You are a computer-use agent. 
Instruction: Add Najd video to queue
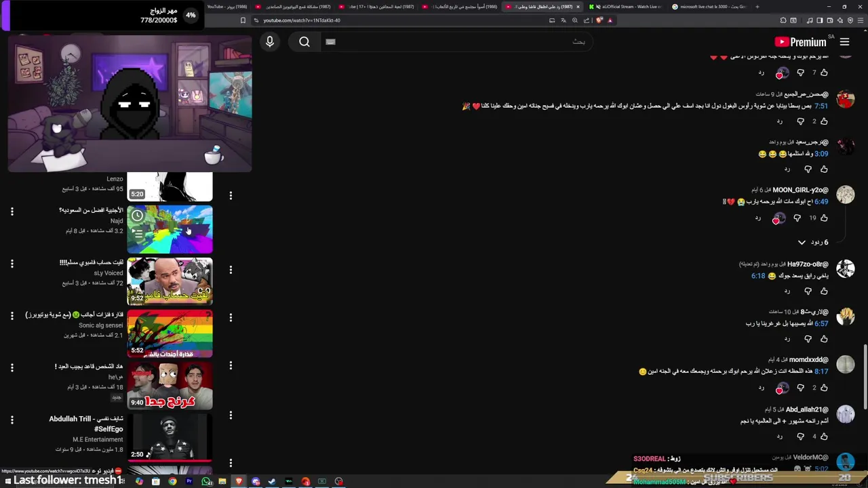[x=137, y=234]
